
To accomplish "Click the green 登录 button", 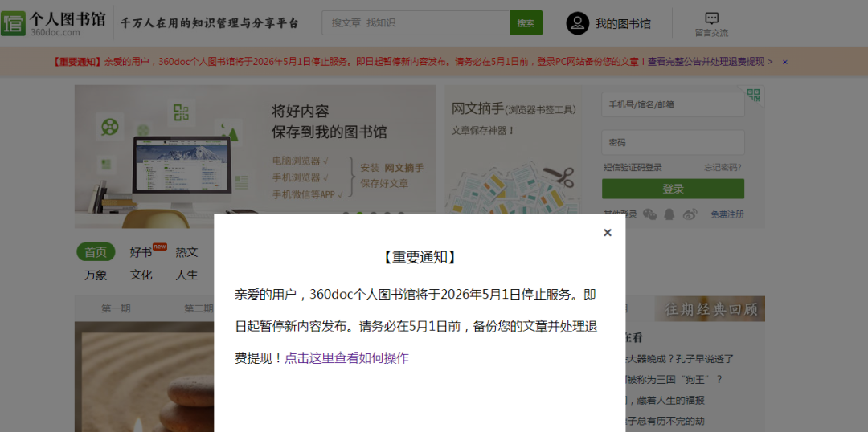I will (673, 189).
